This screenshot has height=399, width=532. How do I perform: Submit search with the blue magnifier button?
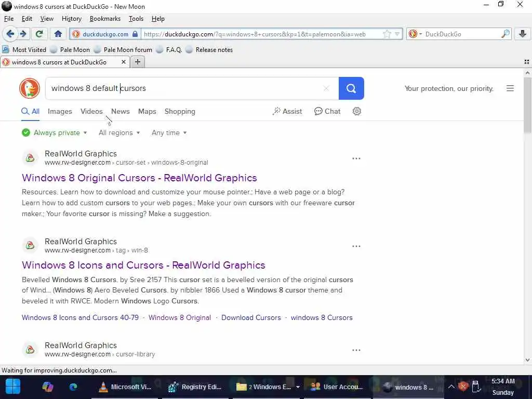tap(351, 88)
